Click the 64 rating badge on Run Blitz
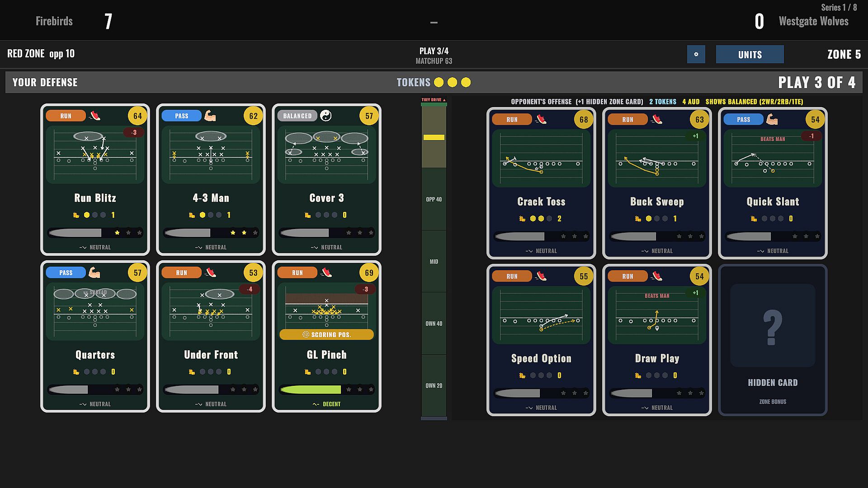This screenshot has height=488, width=868. pos(137,116)
